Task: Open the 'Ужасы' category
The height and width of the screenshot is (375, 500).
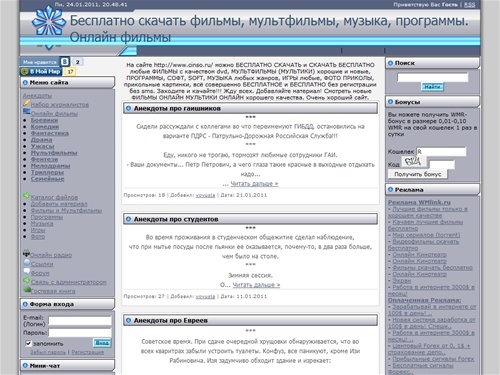Action: tap(42, 146)
